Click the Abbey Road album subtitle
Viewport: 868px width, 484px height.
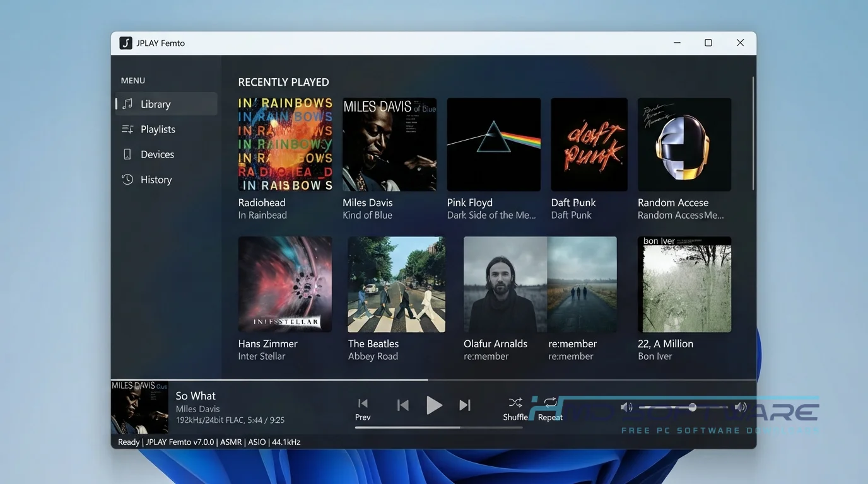[373, 356]
